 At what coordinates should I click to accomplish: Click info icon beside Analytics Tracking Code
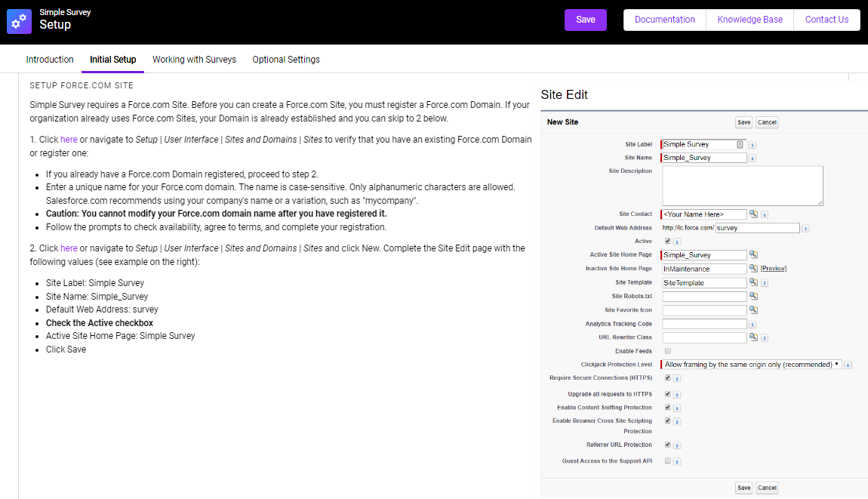tap(753, 325)
